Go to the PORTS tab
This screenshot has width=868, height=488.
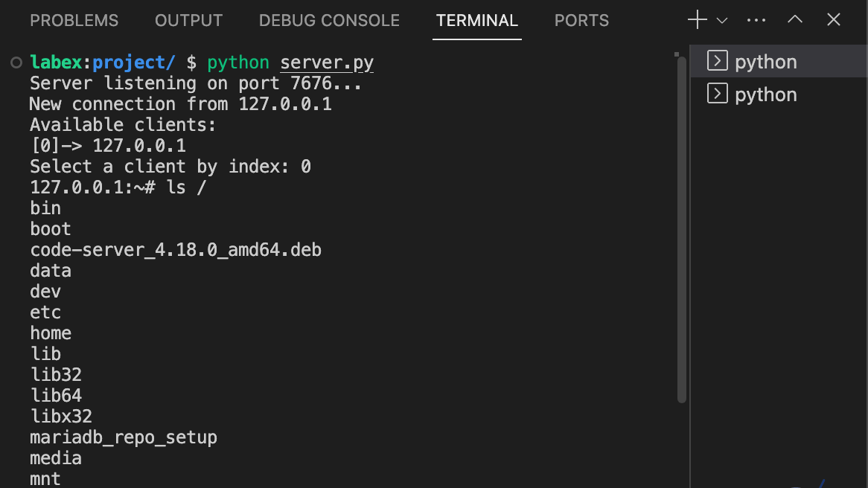pyautogui.click(x=581, y=21)
